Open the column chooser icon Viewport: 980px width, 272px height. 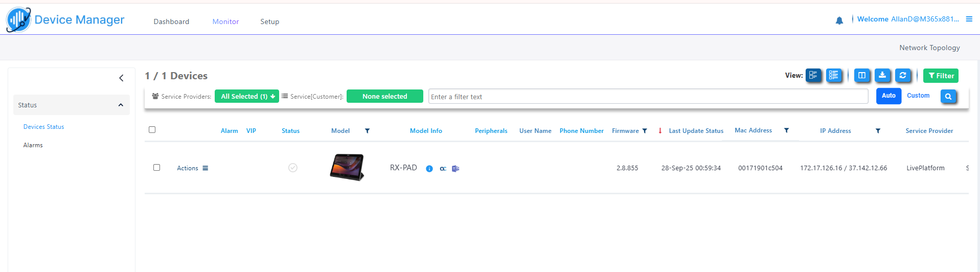tap(862, 76)
